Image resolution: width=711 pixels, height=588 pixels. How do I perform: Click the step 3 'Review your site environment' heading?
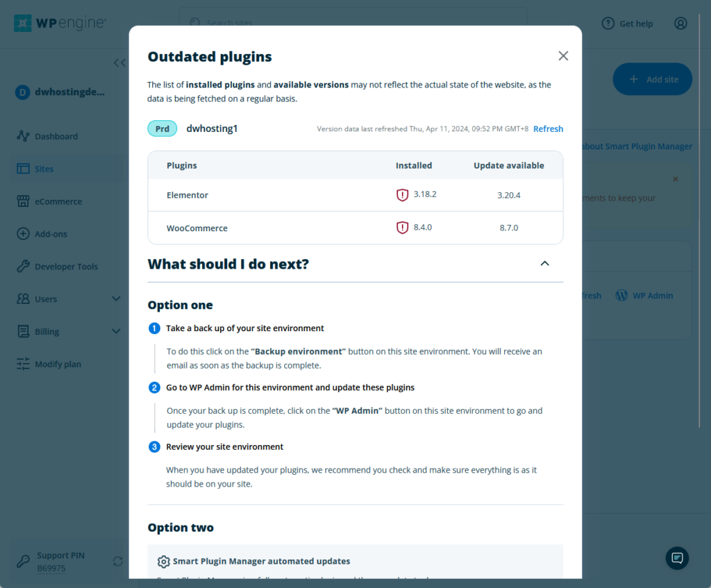coord(224,447)
